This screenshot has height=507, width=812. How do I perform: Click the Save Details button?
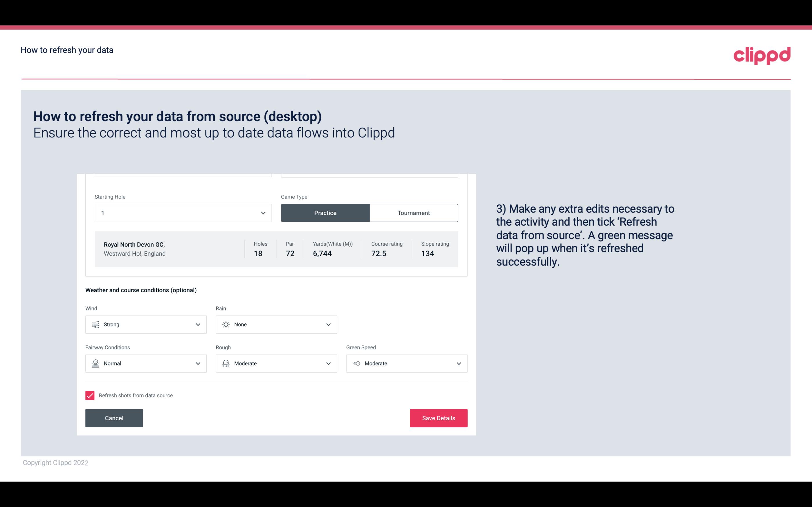click(x=438, y=418)
